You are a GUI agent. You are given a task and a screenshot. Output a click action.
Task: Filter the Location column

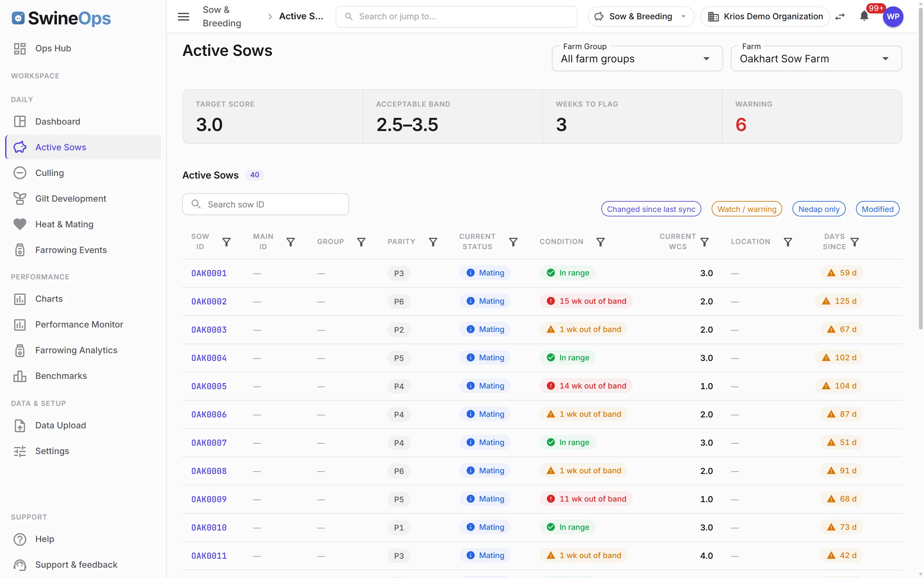[x=788, y=241]
